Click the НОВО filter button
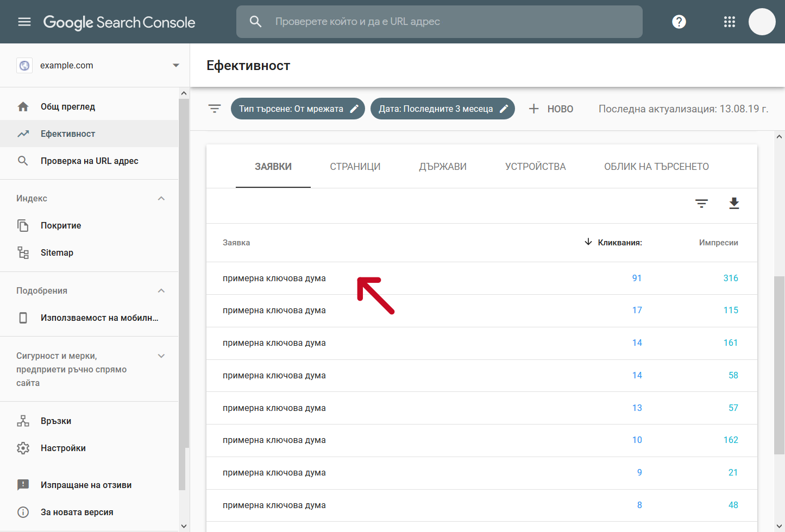Screen dimensions: 785x532 [x=551, y=109]
